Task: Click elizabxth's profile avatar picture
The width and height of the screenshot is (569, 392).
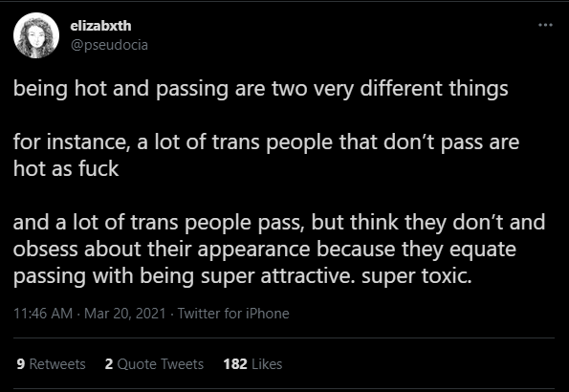Action: point(36,35)
